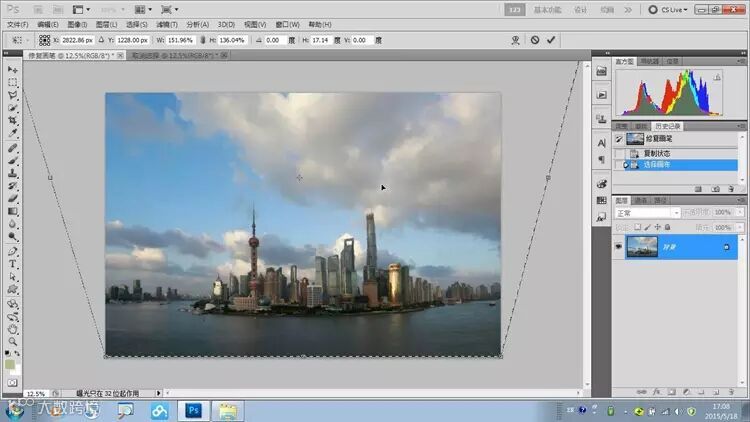Click the width W percentage field

(181, 40)
